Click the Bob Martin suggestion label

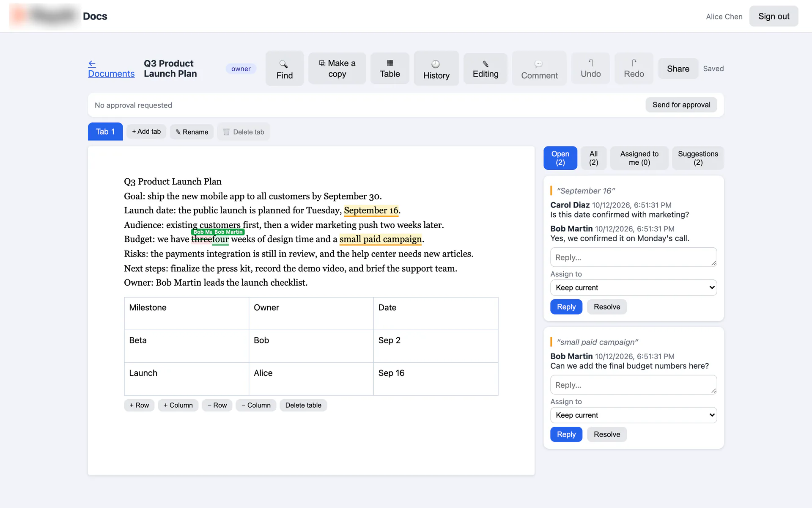(228, 232)
